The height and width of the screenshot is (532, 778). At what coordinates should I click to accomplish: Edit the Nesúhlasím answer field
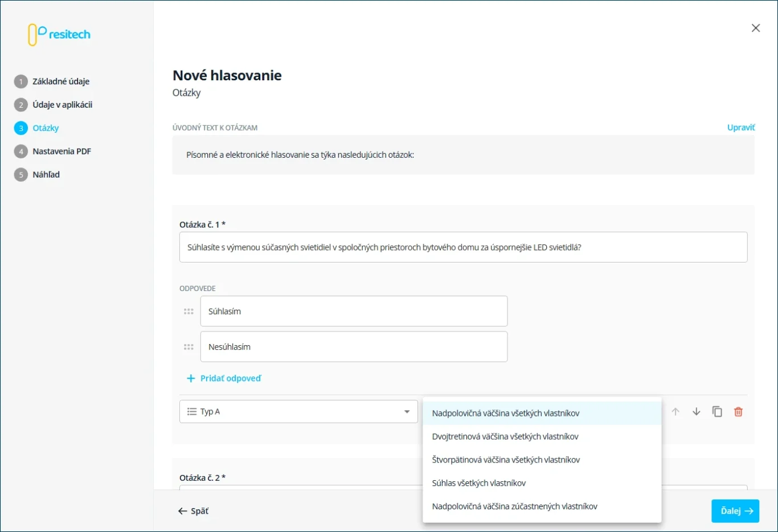click(354, 347)
